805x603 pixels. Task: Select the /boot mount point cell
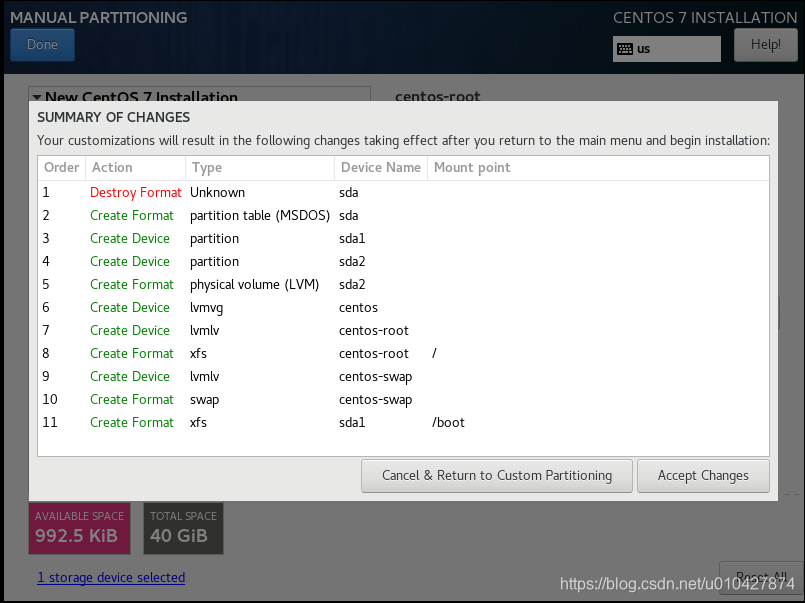[448, 422]
